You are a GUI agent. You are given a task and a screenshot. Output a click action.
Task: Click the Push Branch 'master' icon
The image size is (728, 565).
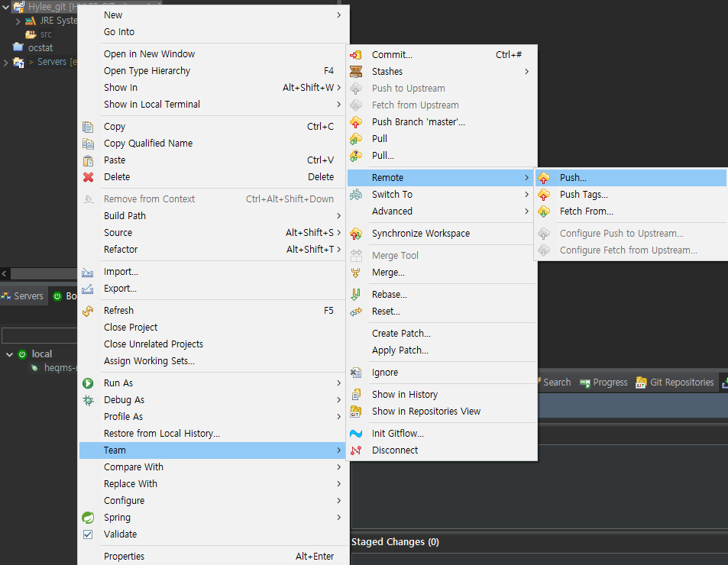[x=356, y=122]
